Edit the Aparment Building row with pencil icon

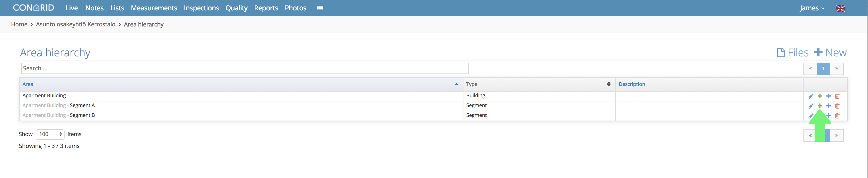coord(811,96)
